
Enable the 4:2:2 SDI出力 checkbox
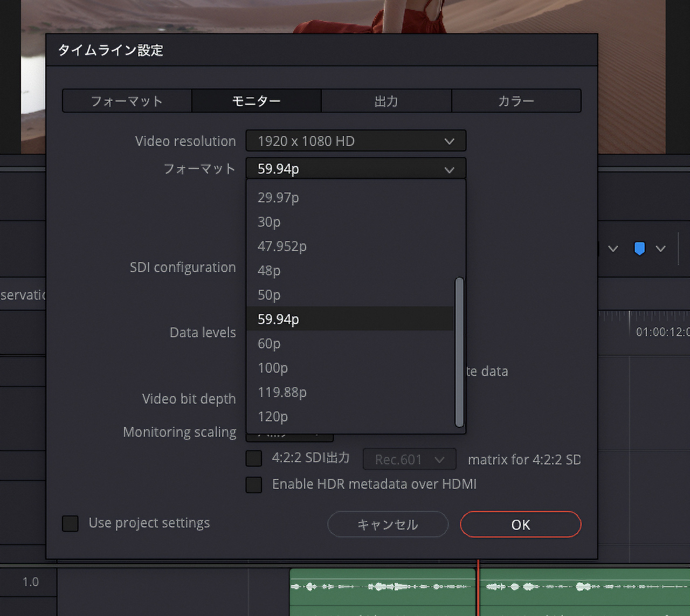point(254,459)
